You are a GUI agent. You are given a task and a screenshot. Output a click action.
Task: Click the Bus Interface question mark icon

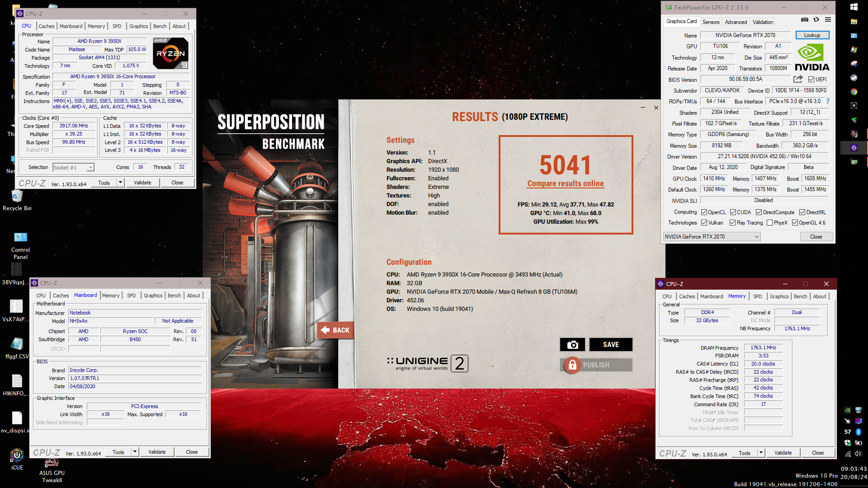click(828, 101)
